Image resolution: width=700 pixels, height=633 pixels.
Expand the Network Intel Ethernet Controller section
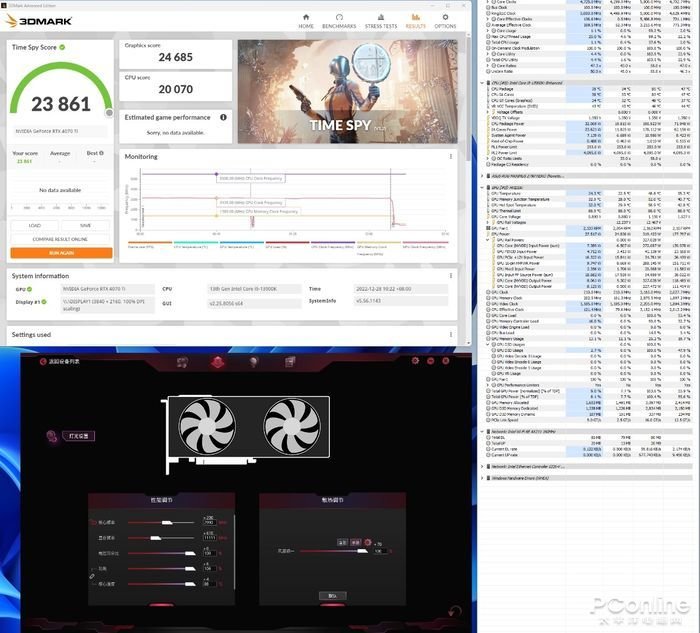click(x=482, y=466)
